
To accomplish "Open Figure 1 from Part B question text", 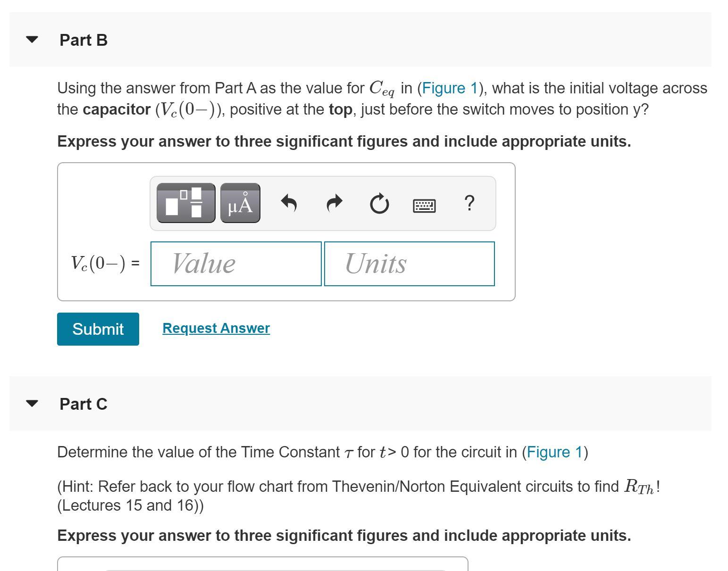I will click(x=449, y=88).
